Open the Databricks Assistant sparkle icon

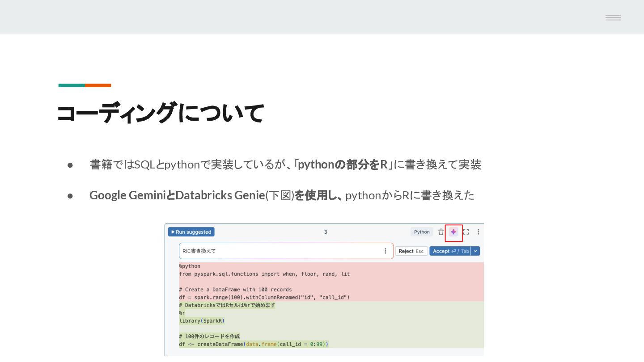(x=453, y=232)
